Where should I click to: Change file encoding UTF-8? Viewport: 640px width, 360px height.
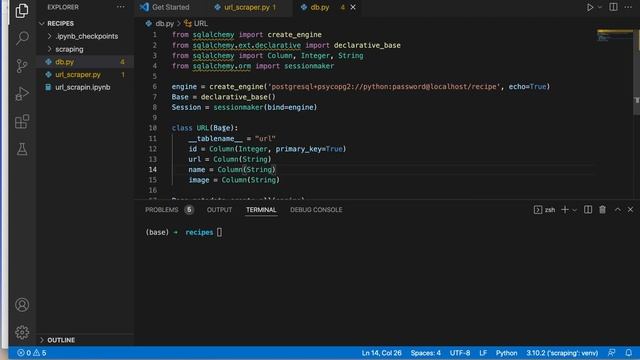[460, 353]
